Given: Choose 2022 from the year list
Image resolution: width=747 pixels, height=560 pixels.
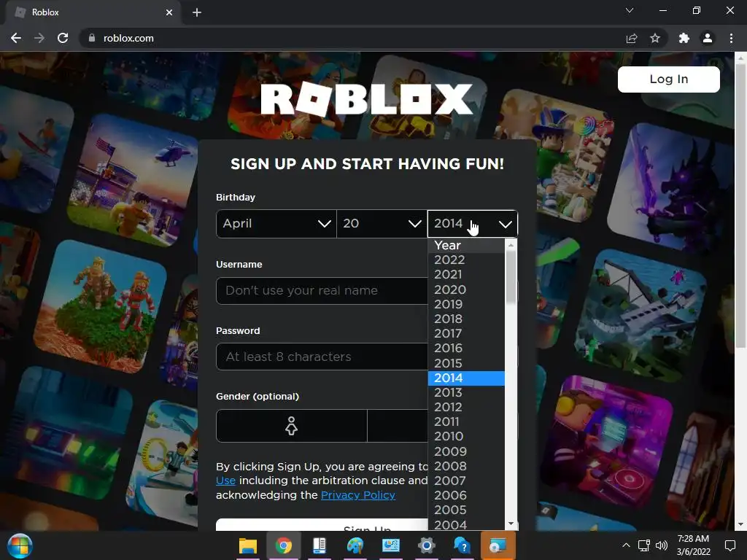Looking at the screenshot, I should tap(466, 260).
